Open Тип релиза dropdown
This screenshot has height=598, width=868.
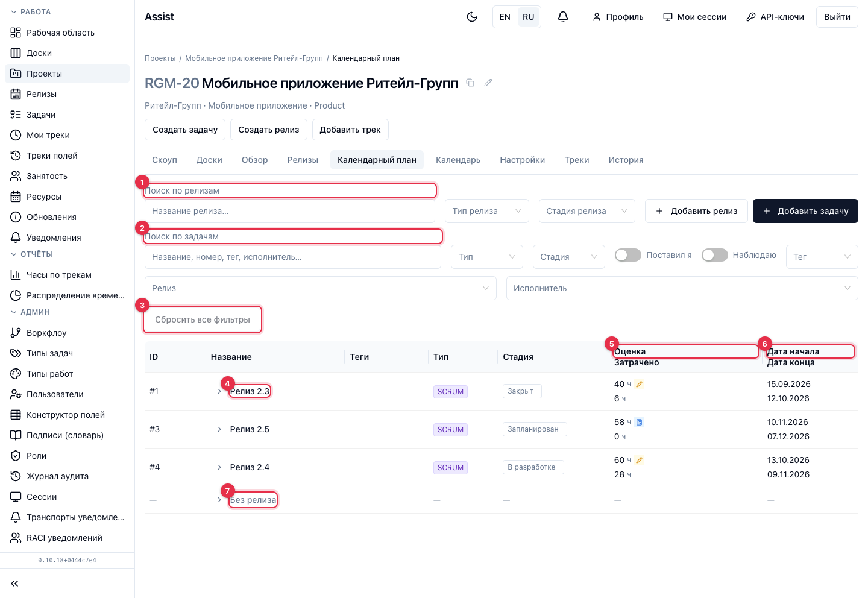(487, 211)
